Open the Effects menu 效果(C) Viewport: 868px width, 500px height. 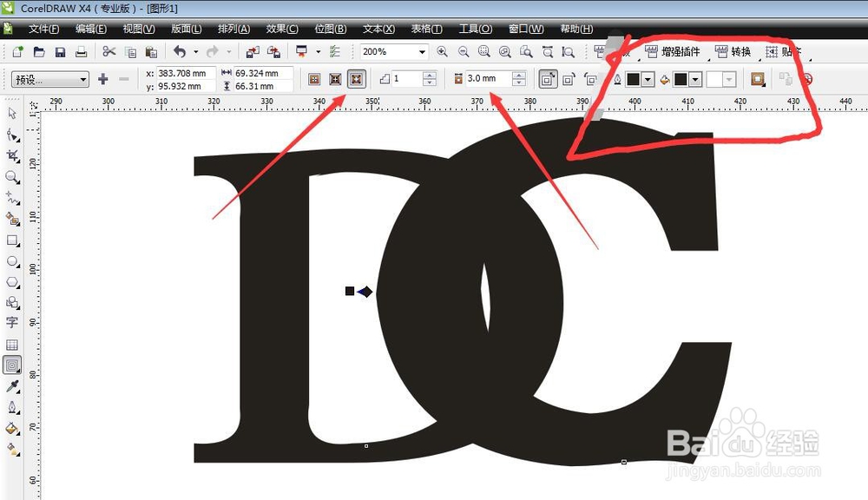[282, 29]
